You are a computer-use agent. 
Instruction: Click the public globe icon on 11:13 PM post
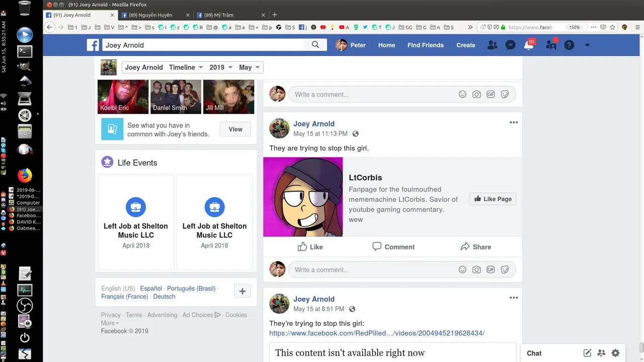(356, 134)
